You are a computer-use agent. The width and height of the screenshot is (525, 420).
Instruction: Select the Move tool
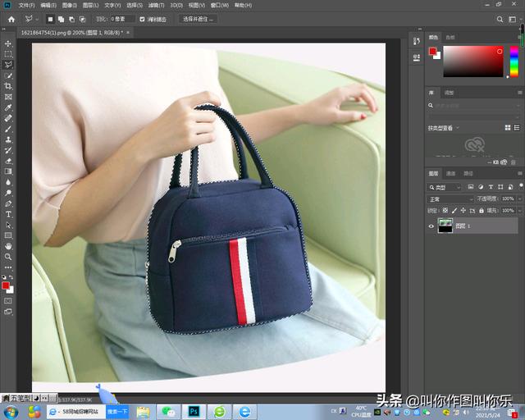click(8, 43)
